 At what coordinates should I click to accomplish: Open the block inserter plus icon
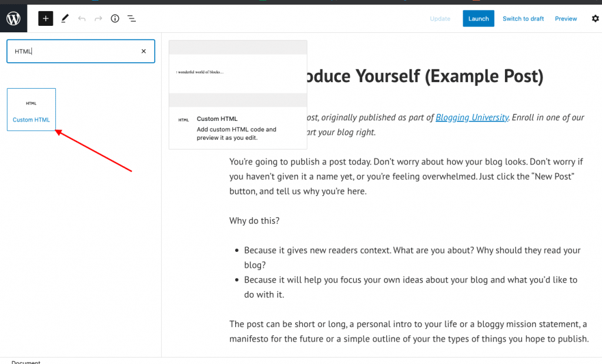(x=45, y=18)
